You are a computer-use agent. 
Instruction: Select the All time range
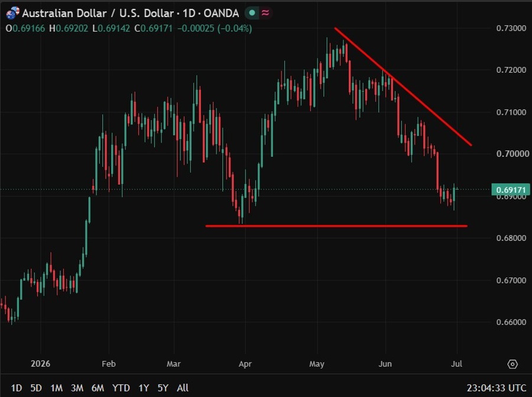click(x=183, y=388)
